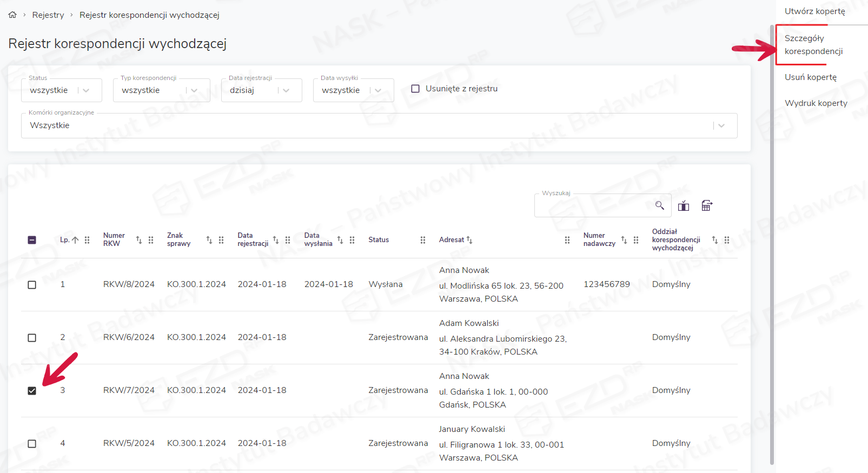Sort by Data rejestracji arrows
The height and width of the screenshot is (473, 868).
pos(276,240)
